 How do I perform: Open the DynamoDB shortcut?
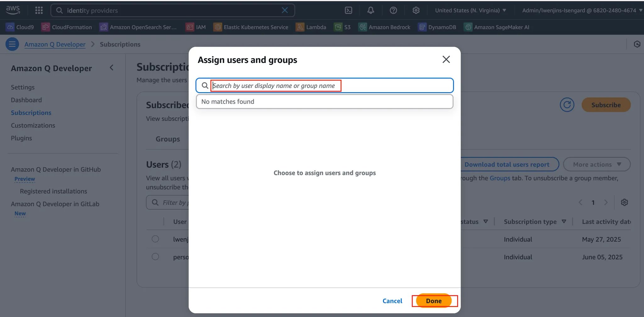click(x=437, y=27)
